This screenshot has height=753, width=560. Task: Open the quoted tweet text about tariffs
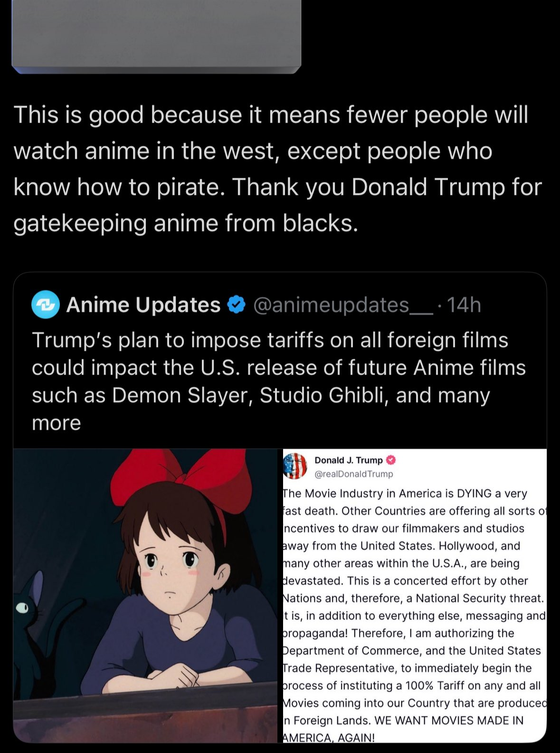pos(279,381)
